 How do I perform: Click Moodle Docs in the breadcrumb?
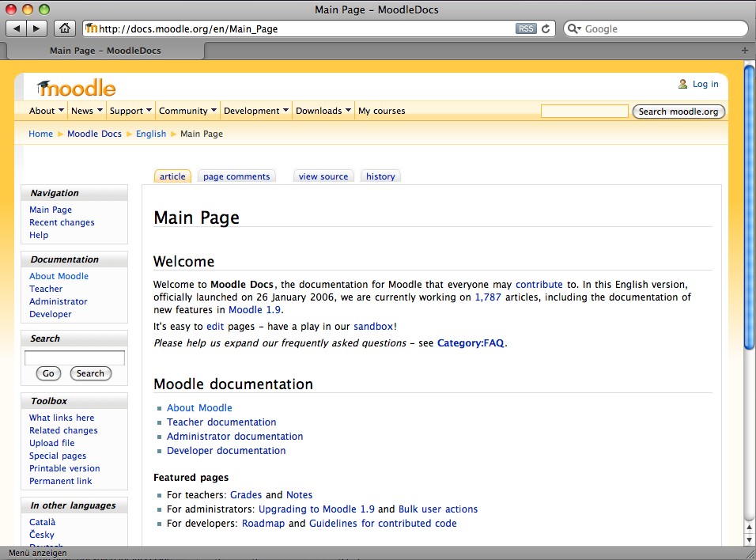pyautogui.click(x=95, y=134)
